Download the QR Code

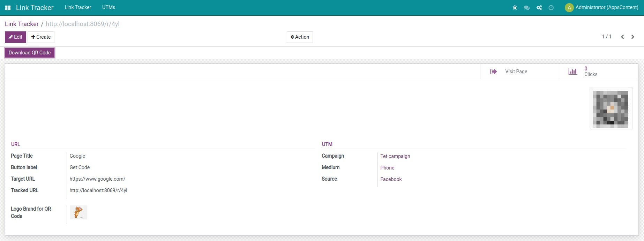pyautogui.click(x=30, y=53)
